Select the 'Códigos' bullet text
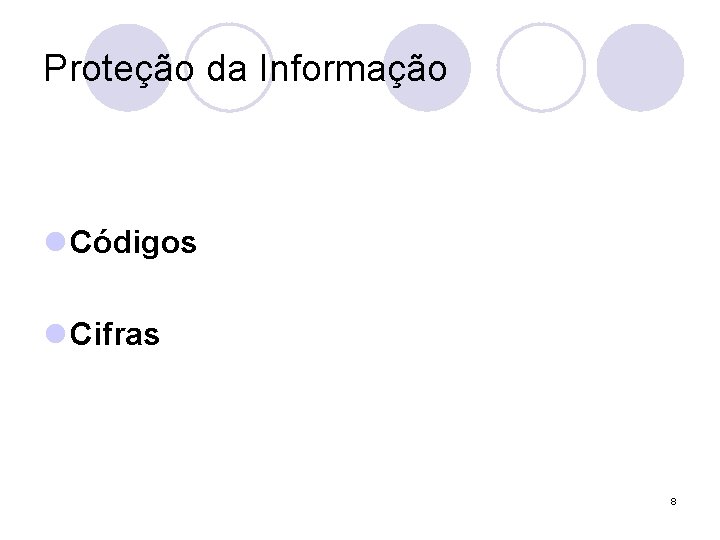Viewport: 720px width, 540px height. pos(134,243)
